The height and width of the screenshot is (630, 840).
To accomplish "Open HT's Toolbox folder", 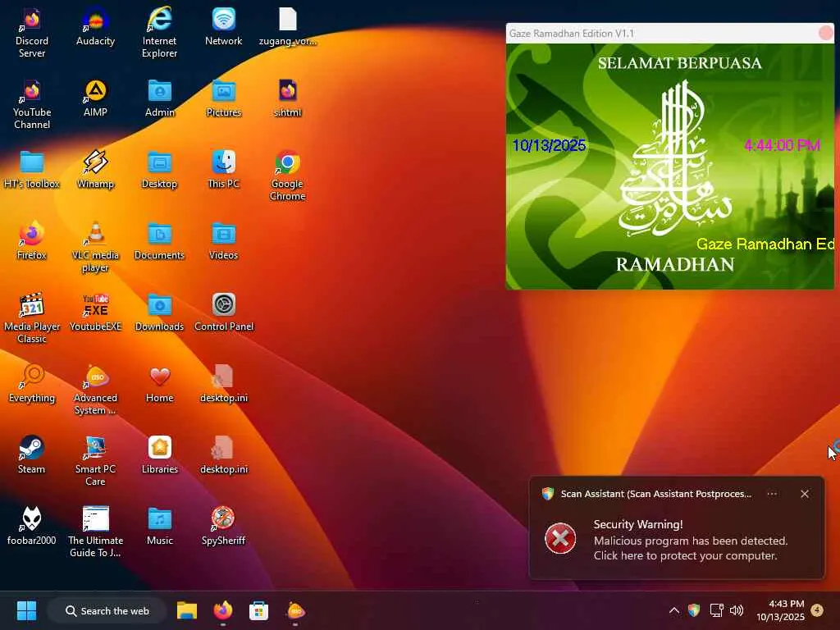I will click(32, 169).
